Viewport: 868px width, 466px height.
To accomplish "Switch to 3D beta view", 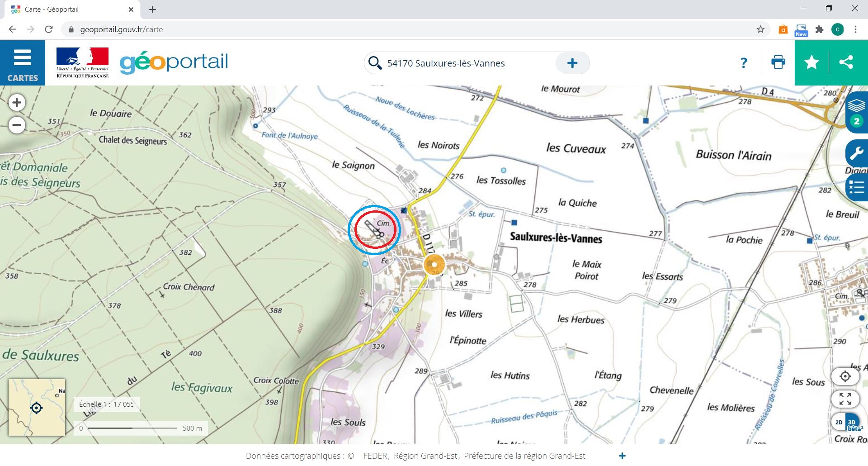I will 853,423.
